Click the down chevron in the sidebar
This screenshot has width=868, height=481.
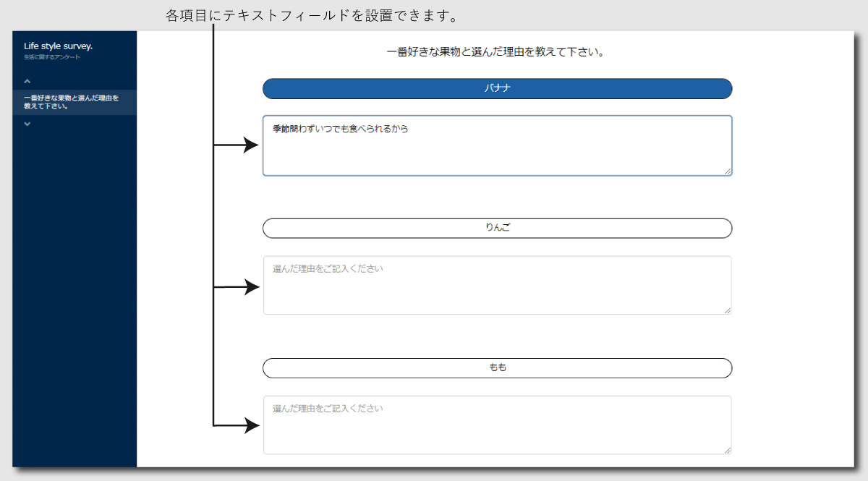pyautogui.click(x=27, y=124)
